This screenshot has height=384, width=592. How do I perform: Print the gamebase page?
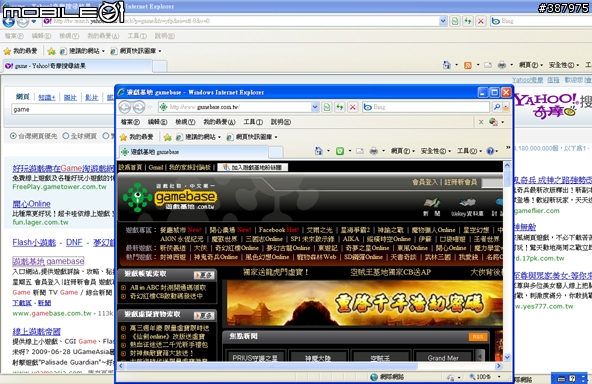(x=374, y=151)
